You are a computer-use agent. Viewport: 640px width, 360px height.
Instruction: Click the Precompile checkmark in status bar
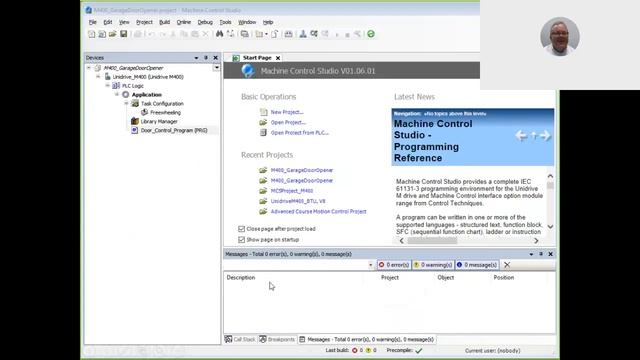419,350
